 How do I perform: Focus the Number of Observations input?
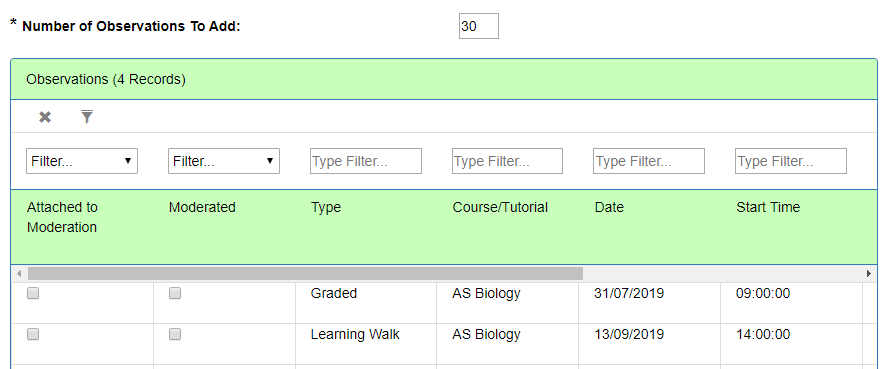[479, 26]
